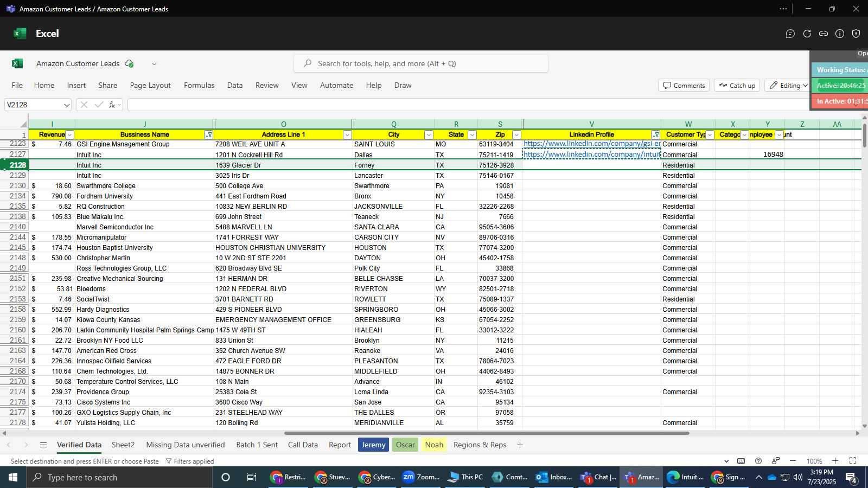Screen dimensions: 868x488
Task: Open the Formulas ribbon tab
Action: pyautogui.click(x=199, y=85)
